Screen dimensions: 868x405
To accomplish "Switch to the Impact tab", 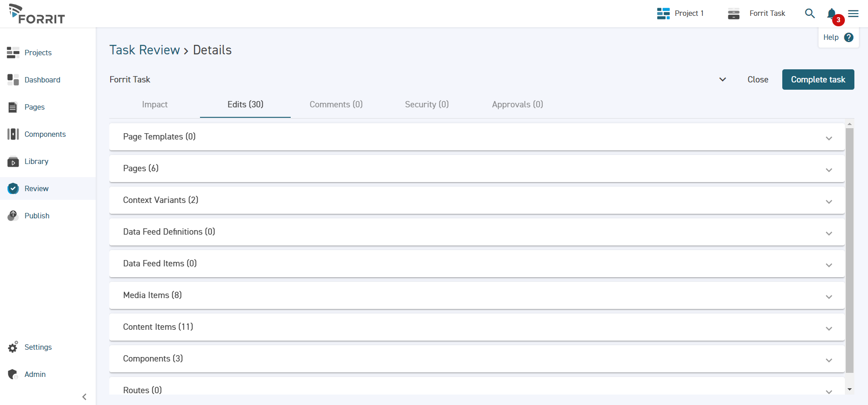I will (155, 105).
